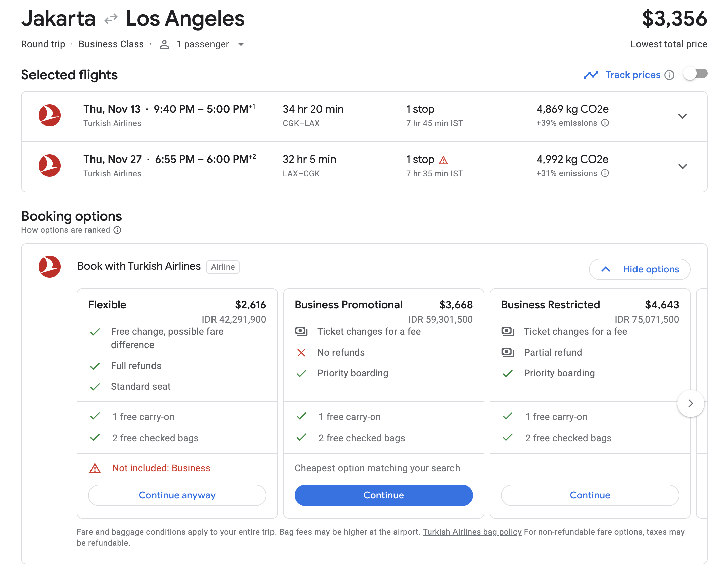The image size is (728, 569).
Task: Click the Business Restricted fare title
Action: coord(551,305)
